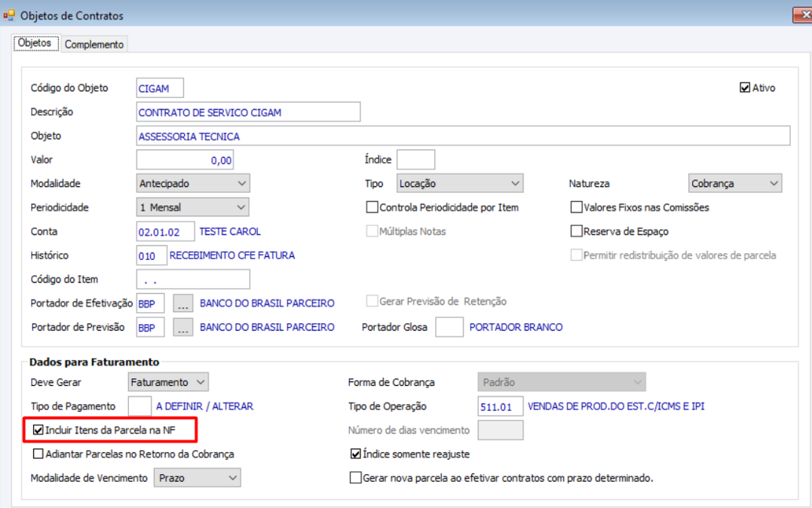Click VENDAS DE PROD.DO EST.C/ICMS E IPI text
The width and height of the screenshot is (812, 508).
click(x=616, y=406)
